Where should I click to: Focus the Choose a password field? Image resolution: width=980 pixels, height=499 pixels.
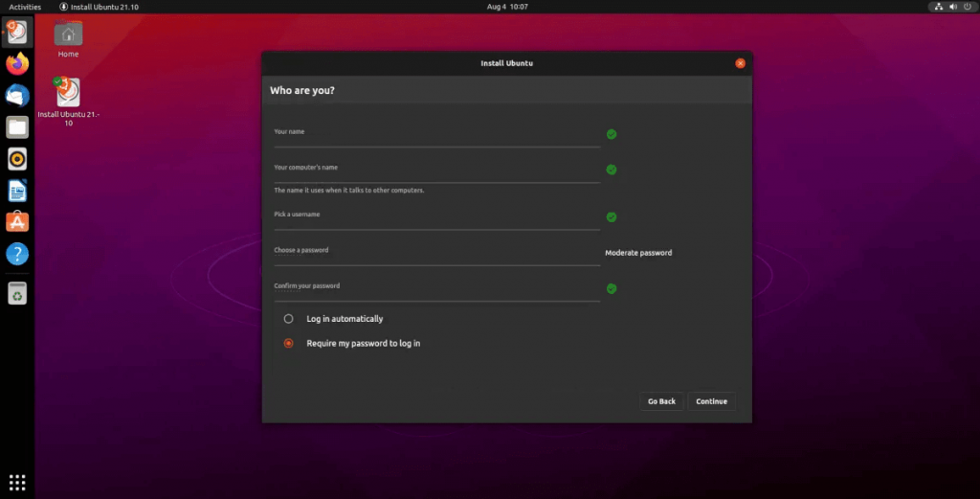tap(436, 255)
